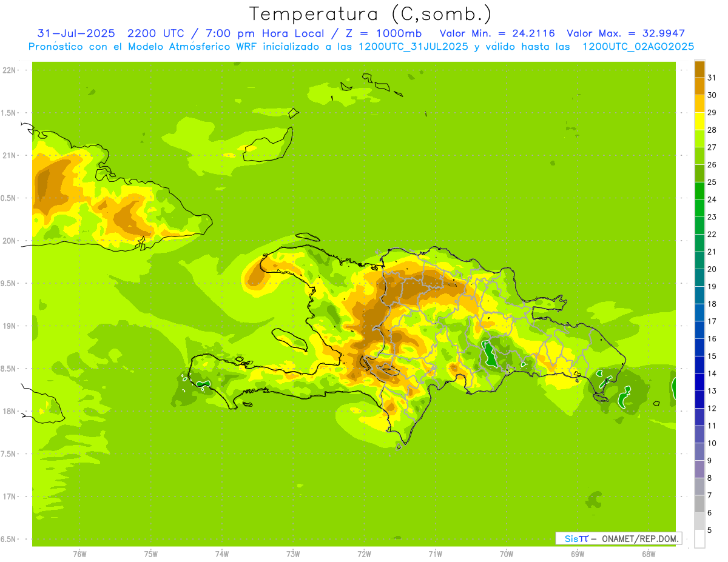Click 'Valor Min. = 24.2116' readout
Image resolution: width=728 pixels, height=562 pixels.
497,33
